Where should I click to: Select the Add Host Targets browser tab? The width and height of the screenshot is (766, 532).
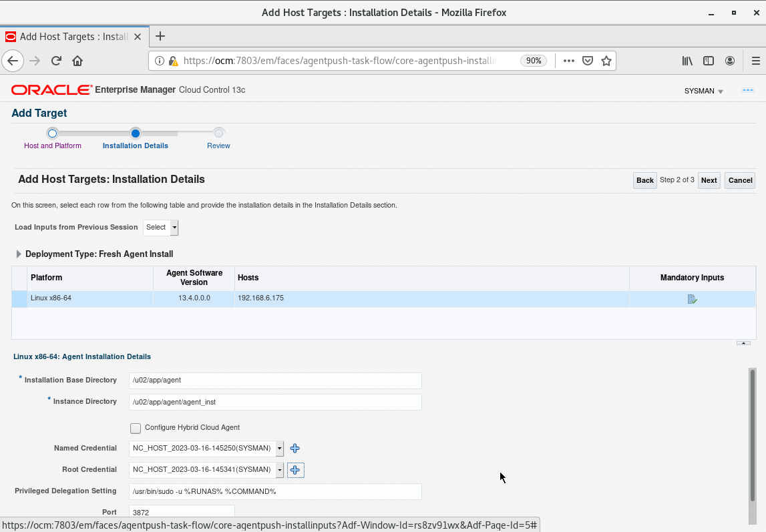tap(74, 37)
